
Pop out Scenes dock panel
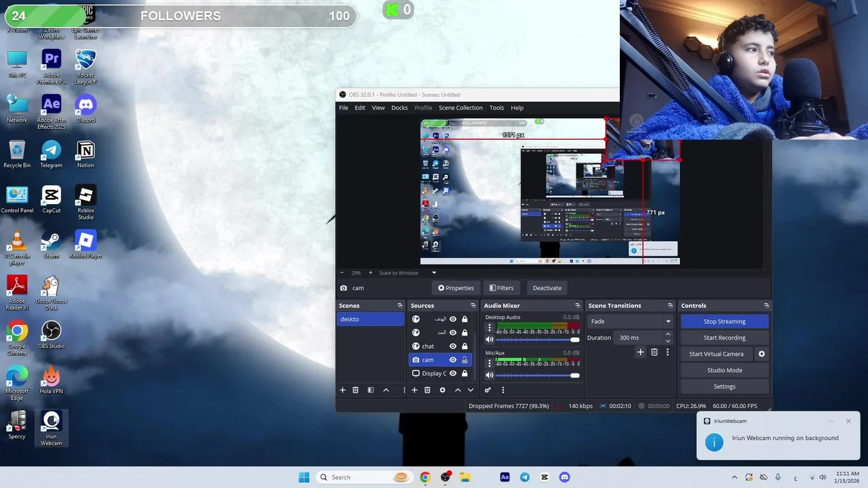(x=400, y=306)
